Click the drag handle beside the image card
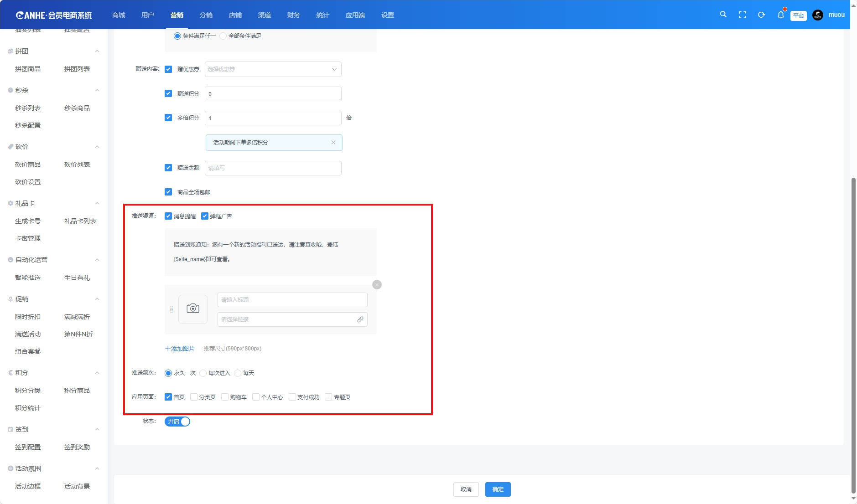 [x=171, y=309]
